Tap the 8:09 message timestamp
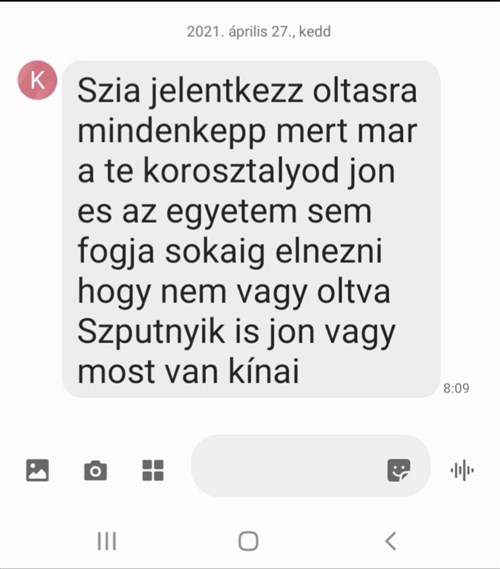The image size is (500, 569). click(456, 388)
